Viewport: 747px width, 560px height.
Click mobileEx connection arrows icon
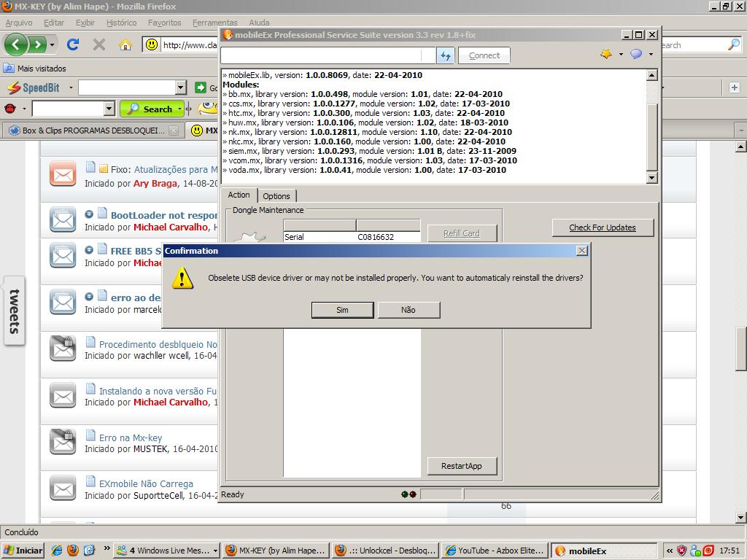coord(446,55)
